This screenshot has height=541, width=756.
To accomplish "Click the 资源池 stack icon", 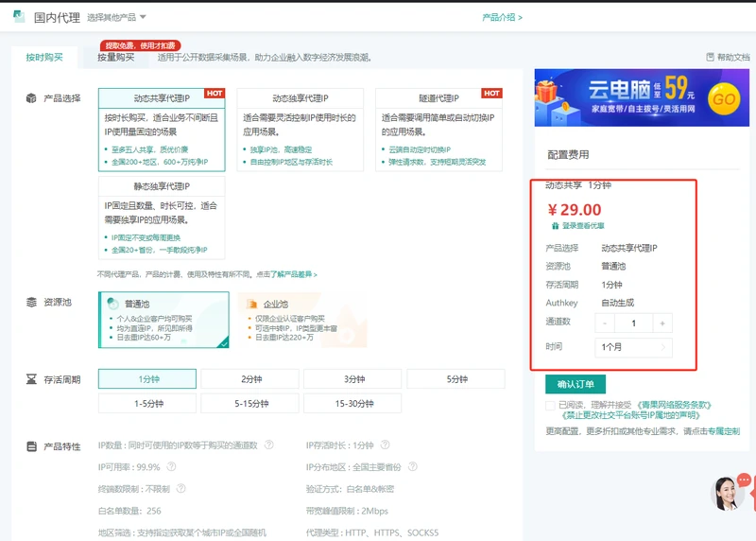I will pyautogui.click(x=31, y=302).
